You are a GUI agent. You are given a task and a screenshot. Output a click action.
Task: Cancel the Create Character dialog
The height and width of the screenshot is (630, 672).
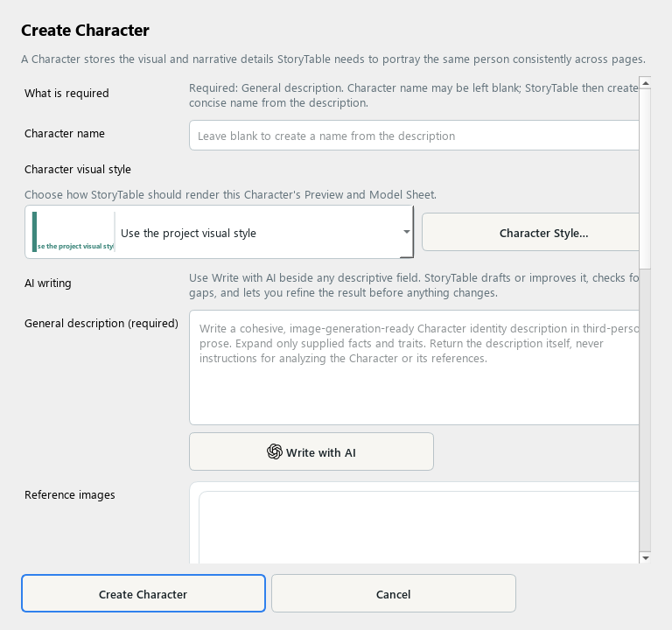394,593
